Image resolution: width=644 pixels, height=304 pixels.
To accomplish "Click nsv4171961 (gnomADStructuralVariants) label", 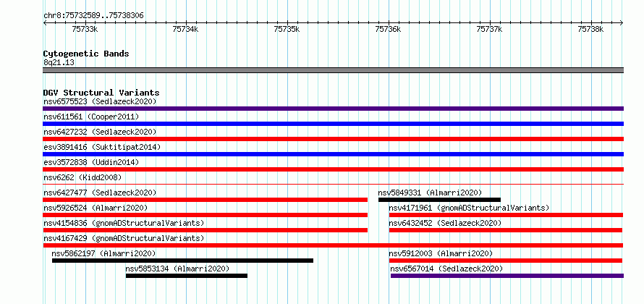I will point(469,208).
